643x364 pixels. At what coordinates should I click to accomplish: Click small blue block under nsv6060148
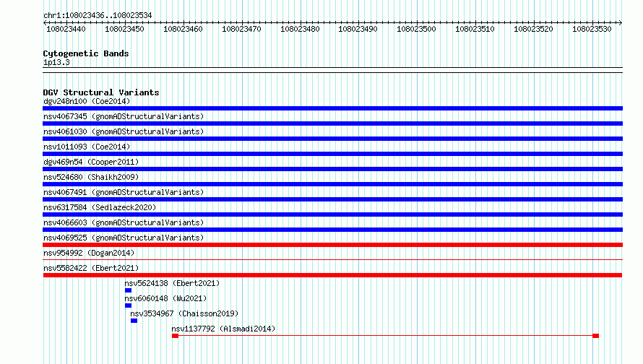(x=129, y=305)
